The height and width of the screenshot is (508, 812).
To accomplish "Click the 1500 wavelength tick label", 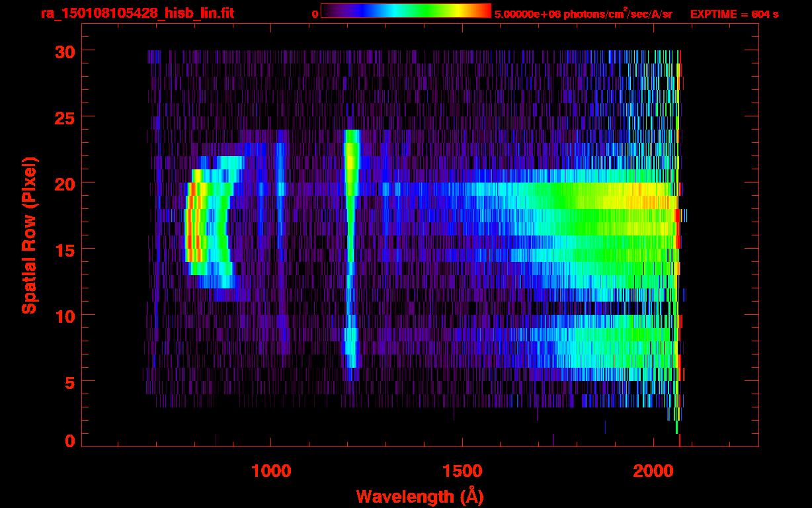I will (462, 471).
